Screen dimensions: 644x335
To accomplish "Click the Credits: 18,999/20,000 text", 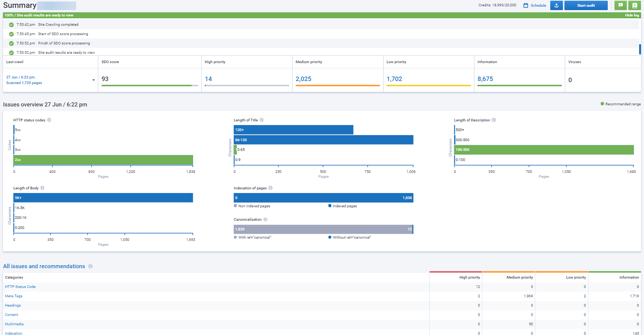I will [x=497, y=5].
